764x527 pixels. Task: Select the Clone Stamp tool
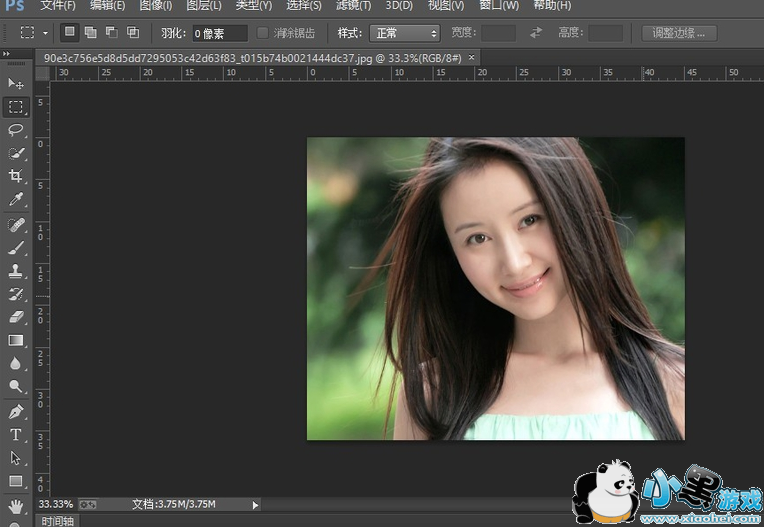15,271
